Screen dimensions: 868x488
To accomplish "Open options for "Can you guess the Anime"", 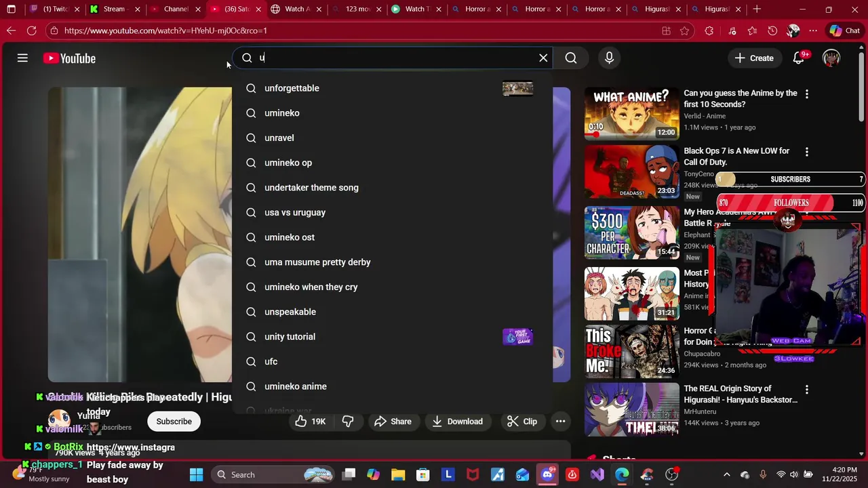I will point(806,94).
